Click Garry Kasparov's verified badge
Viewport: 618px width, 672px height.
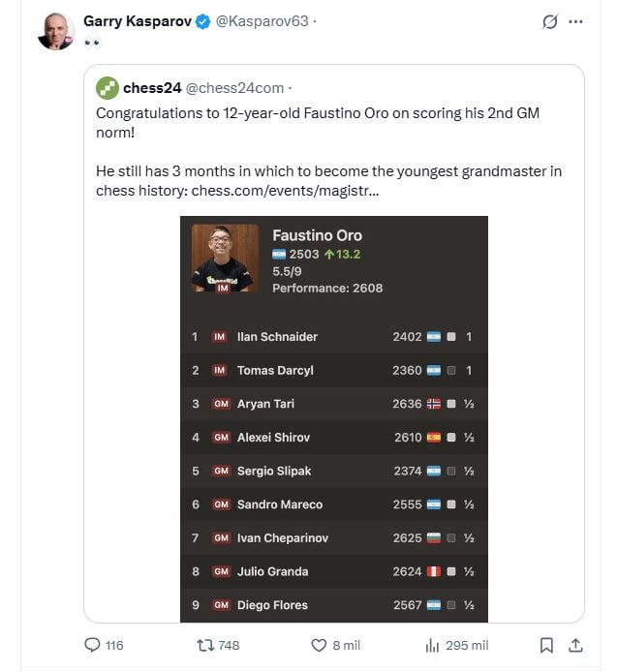click(202, 21)
